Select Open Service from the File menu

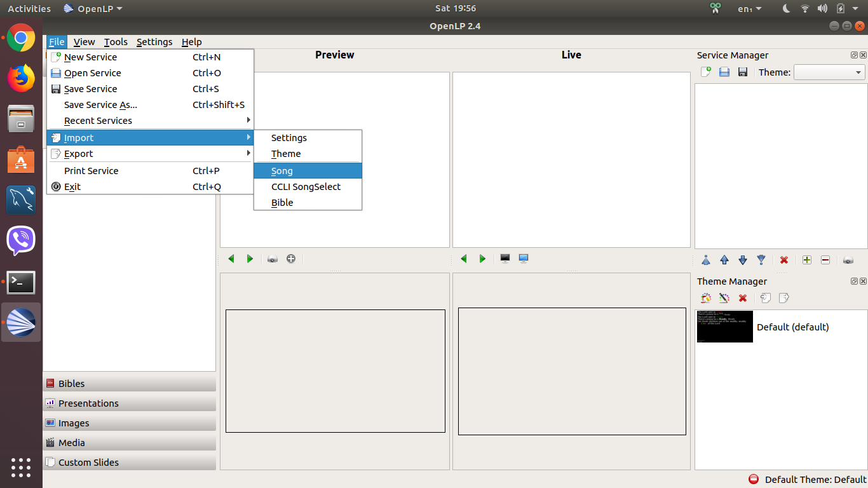151,73
